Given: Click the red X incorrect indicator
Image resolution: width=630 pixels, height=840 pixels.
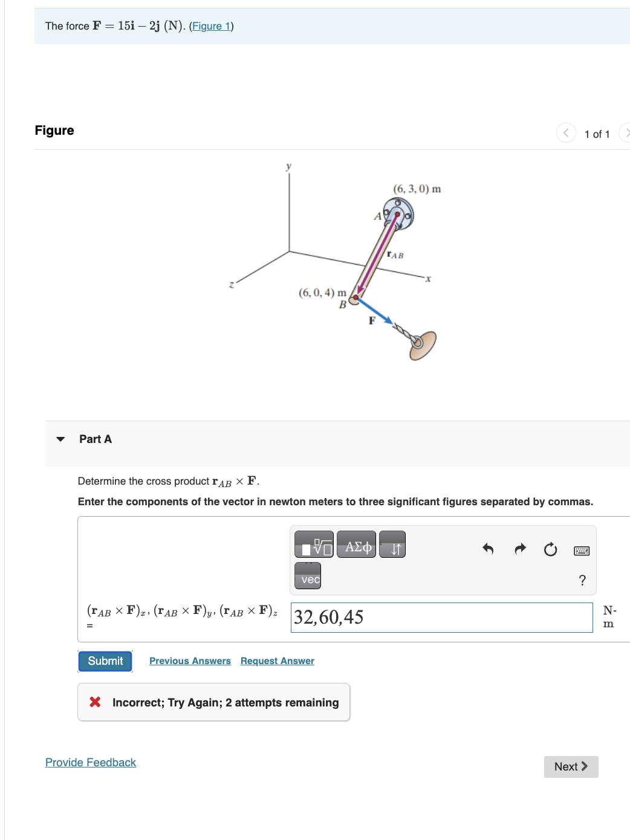Looking at the screenshot, I should point(94,702).
